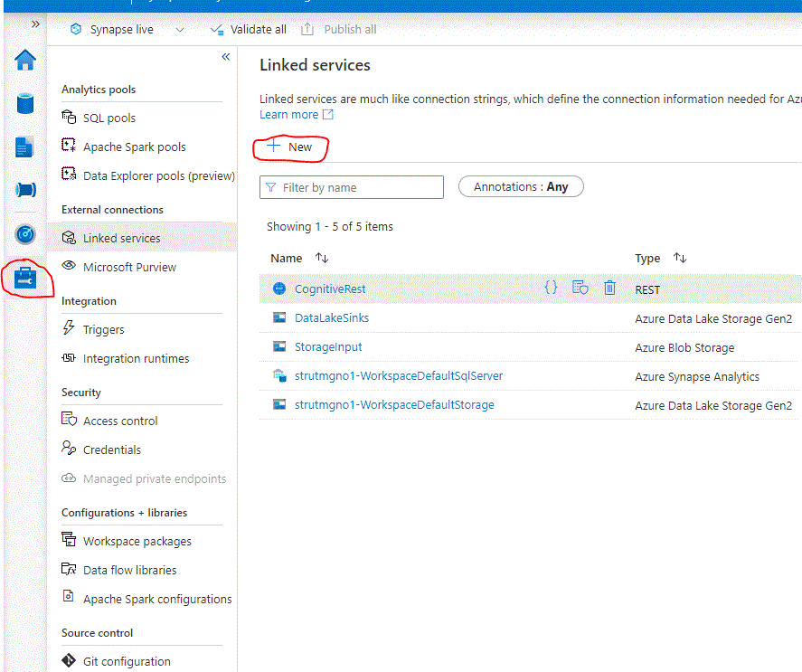The width and height of the screenshot is (802, 672).
Task: Open DataLakeSinks linked service
Action: tap(332, 317)
